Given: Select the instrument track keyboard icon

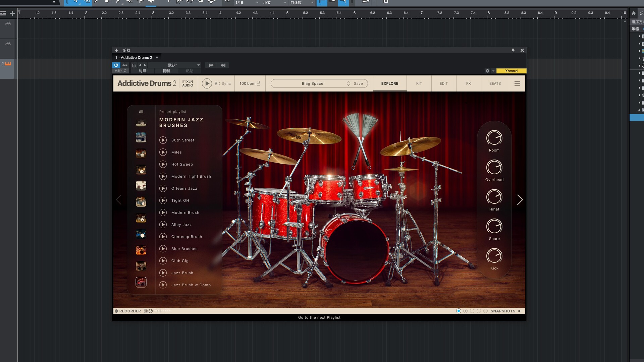Looking at the screenshot, I should pyautogui.click(x=8, y=64).
